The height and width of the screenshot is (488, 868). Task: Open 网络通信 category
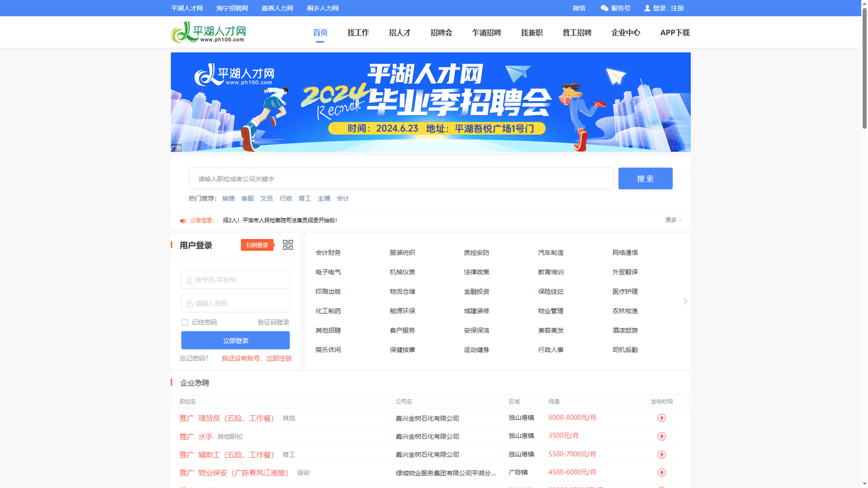[x=625, y=252]
